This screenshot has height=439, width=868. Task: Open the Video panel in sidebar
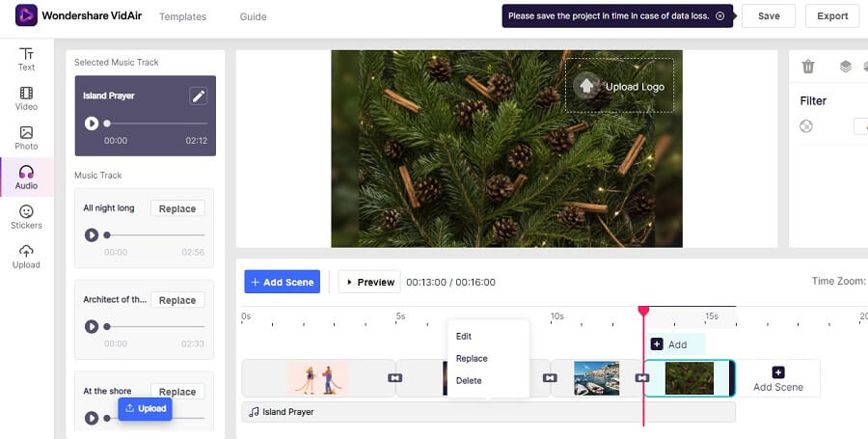tap(26, 99)
